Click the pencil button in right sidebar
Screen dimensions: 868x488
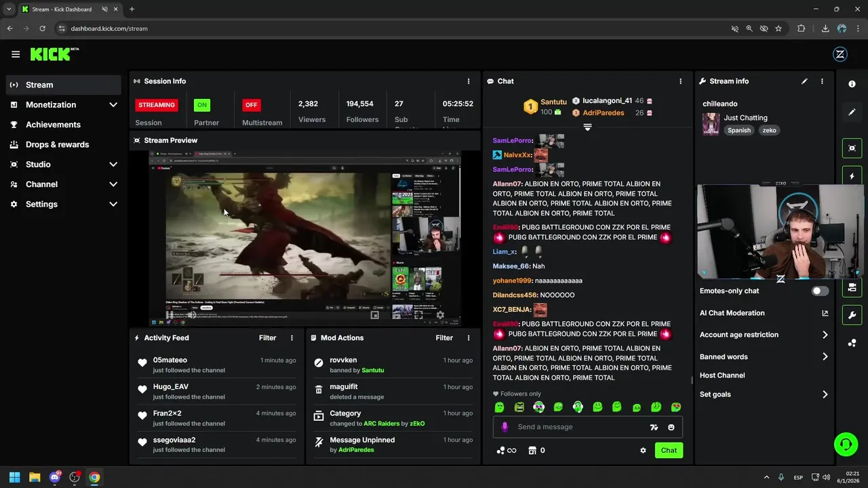coord(852,112)
